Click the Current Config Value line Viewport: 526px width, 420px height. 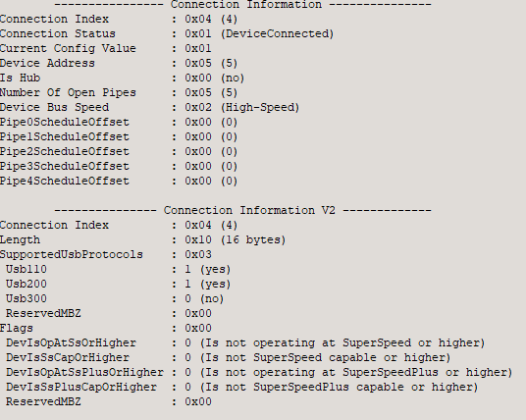(106, 49)
